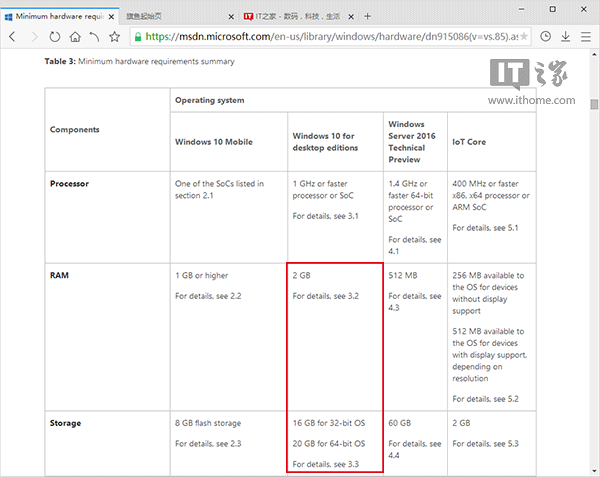This screenshot has height=477, width=600.
Task: Click the vertical scrollbar thumb
Action: [x=594, y=104]
